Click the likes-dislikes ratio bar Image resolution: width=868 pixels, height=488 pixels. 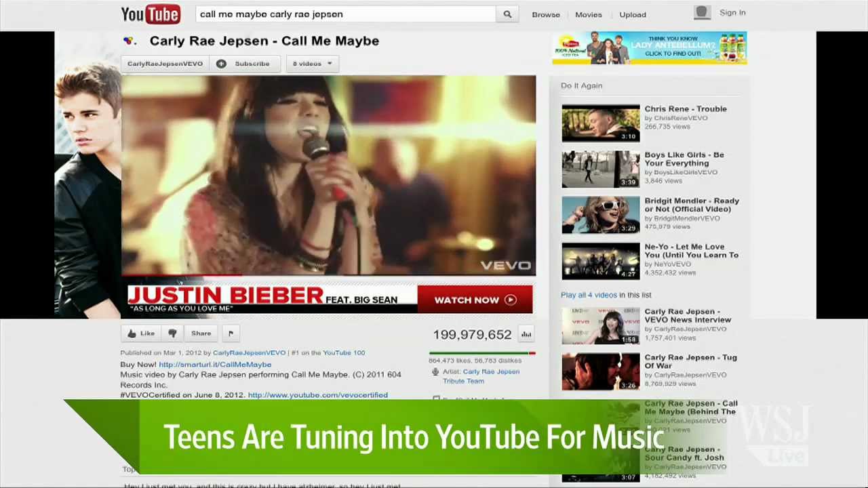[x=482, y=353]
